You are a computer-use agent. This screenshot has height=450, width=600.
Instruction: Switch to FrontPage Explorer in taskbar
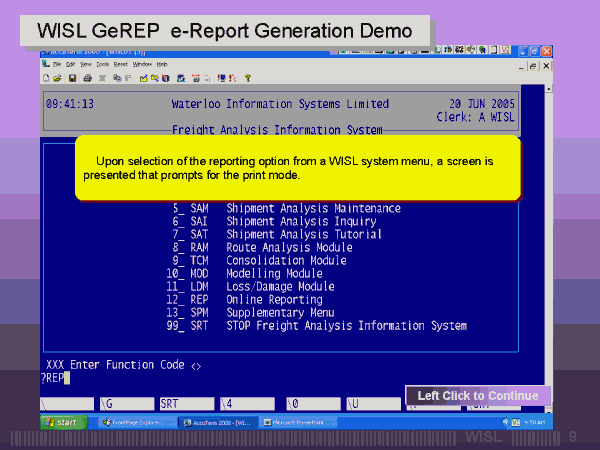[x=136, y=423]
